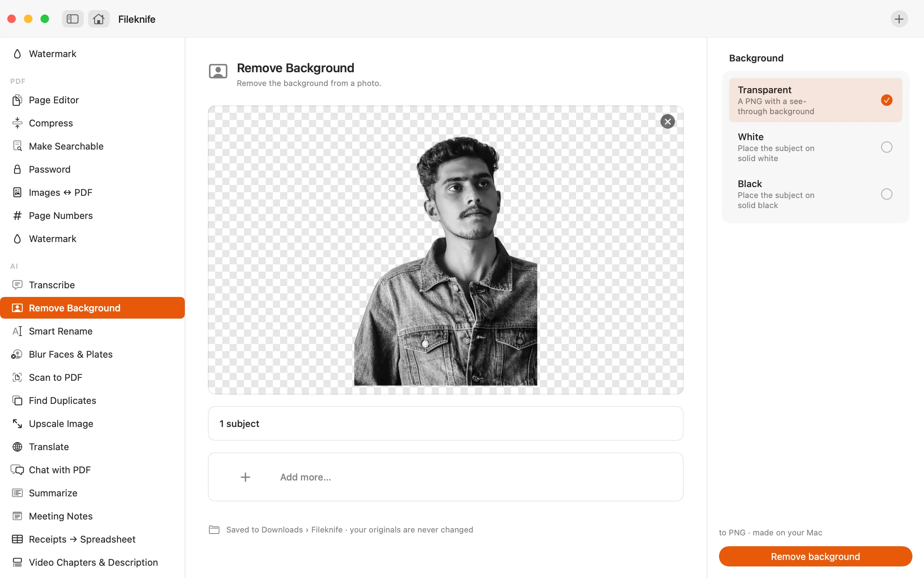Go to the home screen icon
924x578 pixels.
[x=99, y=19]
